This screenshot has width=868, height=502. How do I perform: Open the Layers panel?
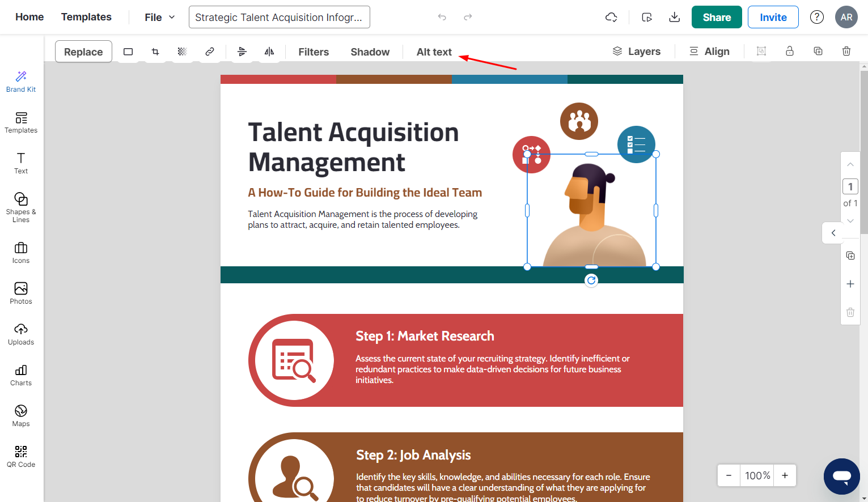click(x=636, y=51)
